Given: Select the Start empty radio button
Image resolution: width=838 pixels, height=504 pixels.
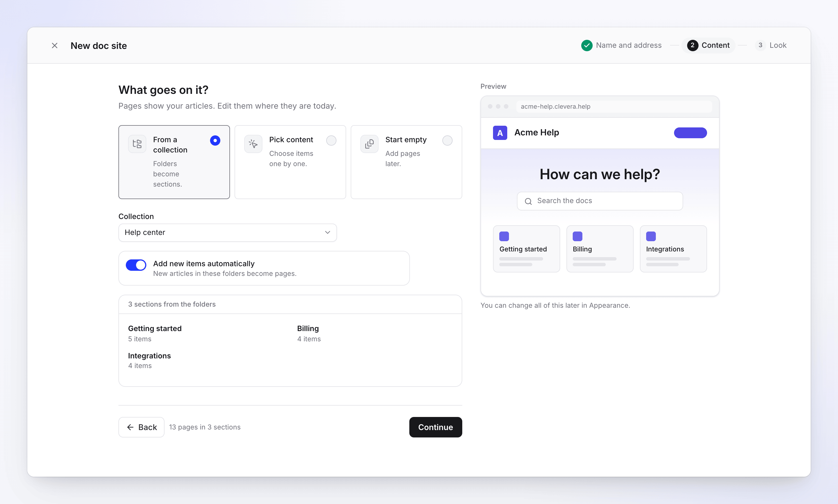Looking at the screenshot, I should click(447, 140).
